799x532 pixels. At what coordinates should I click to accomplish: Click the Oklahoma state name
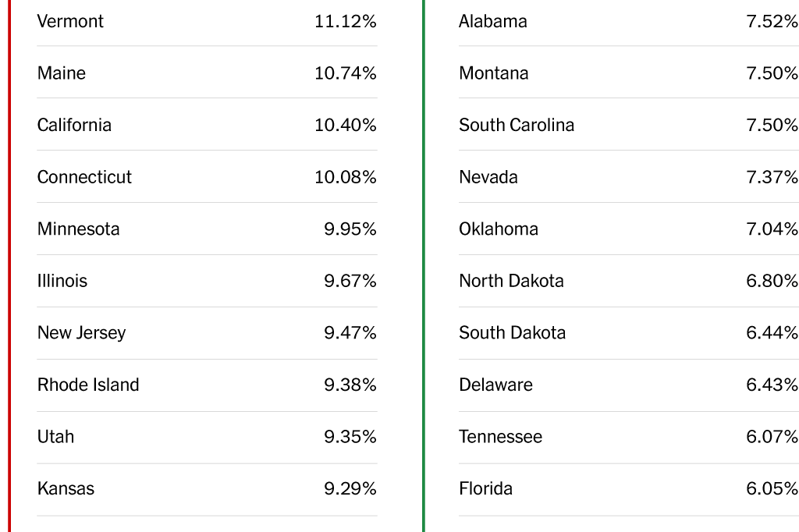498,229
